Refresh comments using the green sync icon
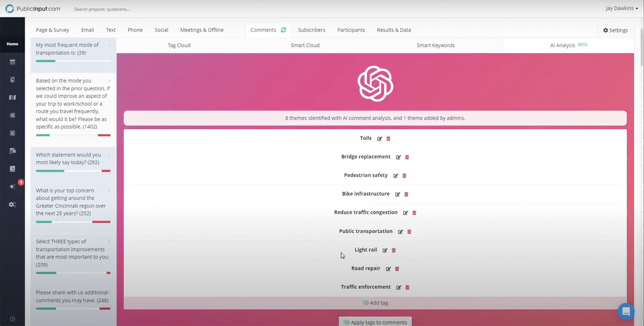Image resolution: width=644 pixels, height=326 pixels. pyautogui.click(x=283, y=30)
